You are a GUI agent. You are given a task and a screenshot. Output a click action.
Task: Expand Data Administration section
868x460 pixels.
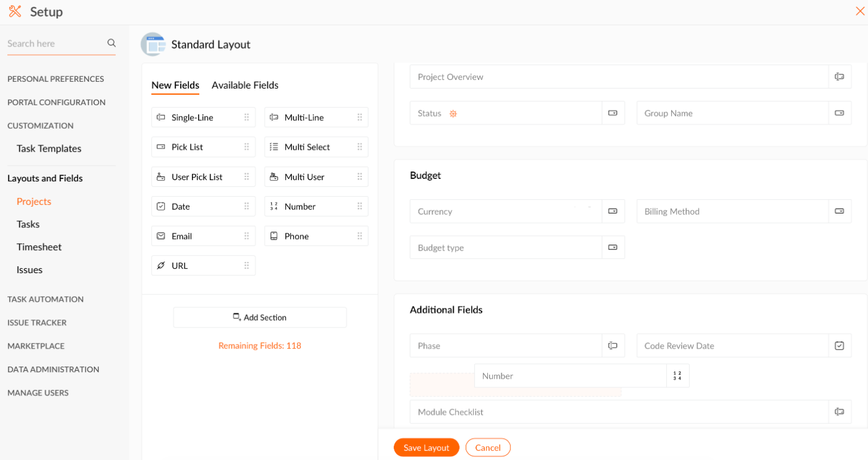pos(53,370)
